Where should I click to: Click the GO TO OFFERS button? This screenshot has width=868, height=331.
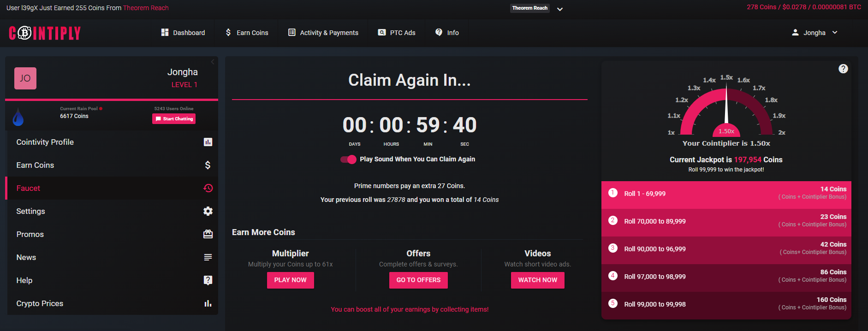pos(418,280)
